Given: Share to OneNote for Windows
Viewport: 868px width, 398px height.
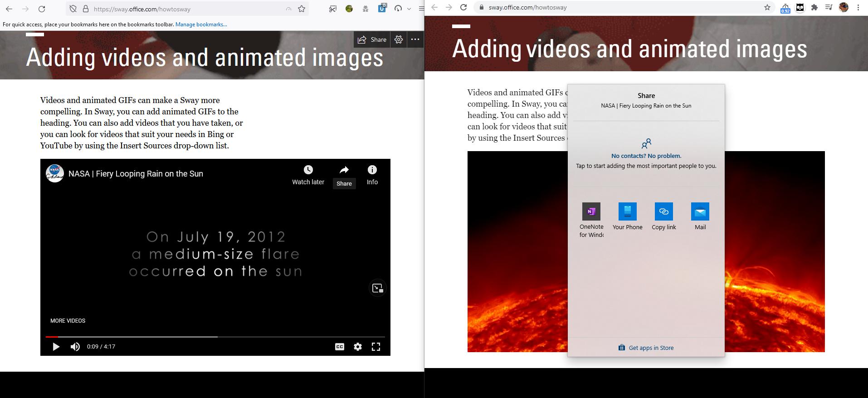Looking at the screenshot, I should [x=591, y=220].
